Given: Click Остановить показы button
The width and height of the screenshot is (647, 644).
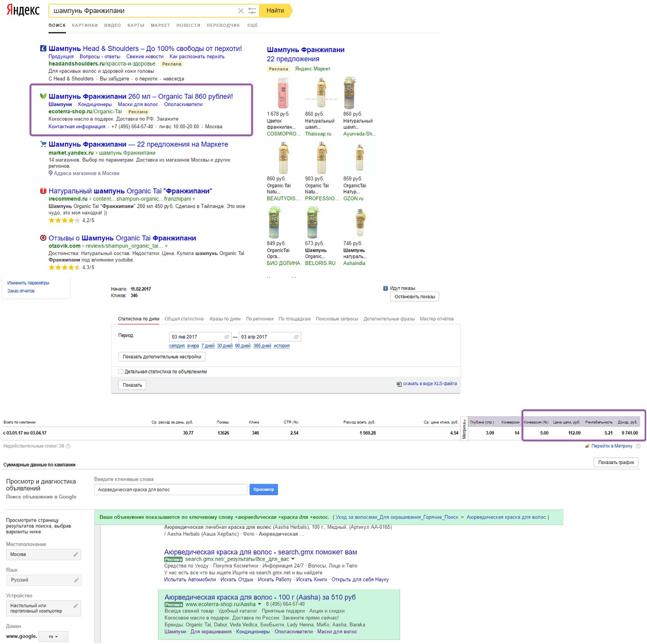Looking at the screenshot, I should (x=414, y=297).
